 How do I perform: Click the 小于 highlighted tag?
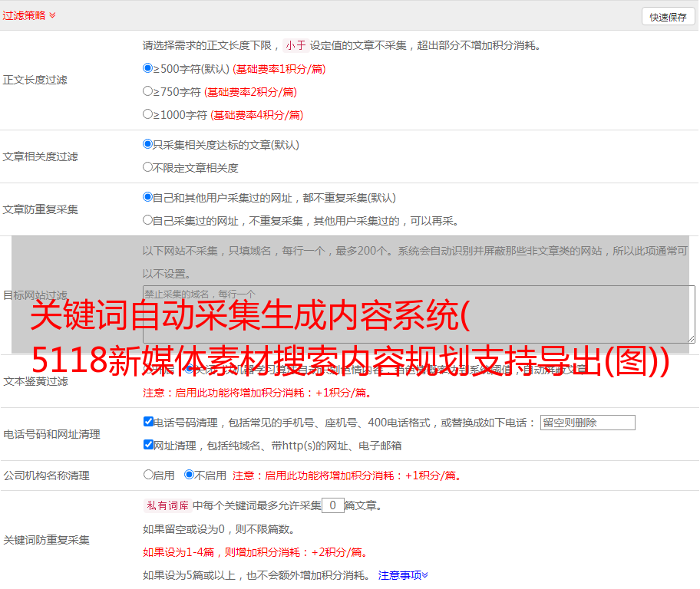[x=296, y=45]
